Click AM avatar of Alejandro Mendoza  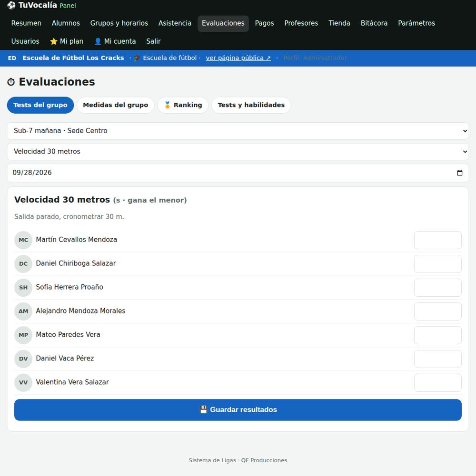(x=23, y=311)
